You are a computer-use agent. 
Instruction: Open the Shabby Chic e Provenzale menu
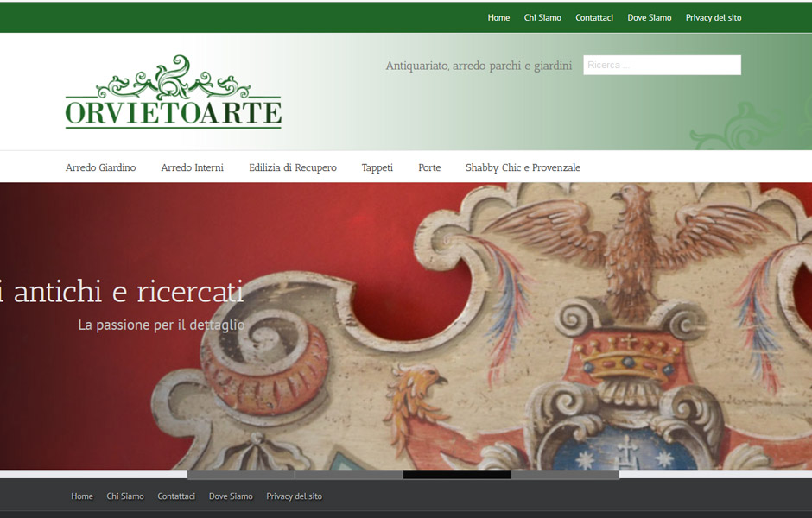pos(523,167)
